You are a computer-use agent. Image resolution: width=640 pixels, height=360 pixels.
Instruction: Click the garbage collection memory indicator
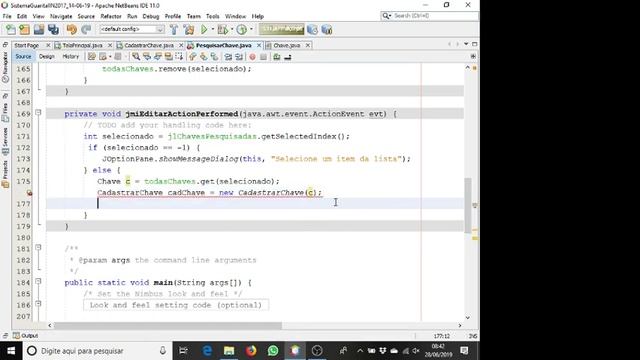[x=281, y=29]
